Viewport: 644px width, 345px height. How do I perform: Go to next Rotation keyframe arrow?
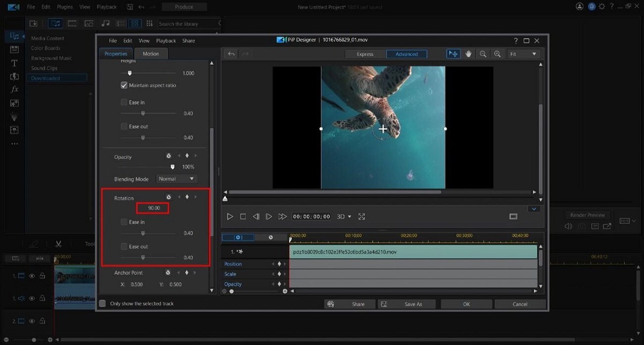tap(195, 197)
